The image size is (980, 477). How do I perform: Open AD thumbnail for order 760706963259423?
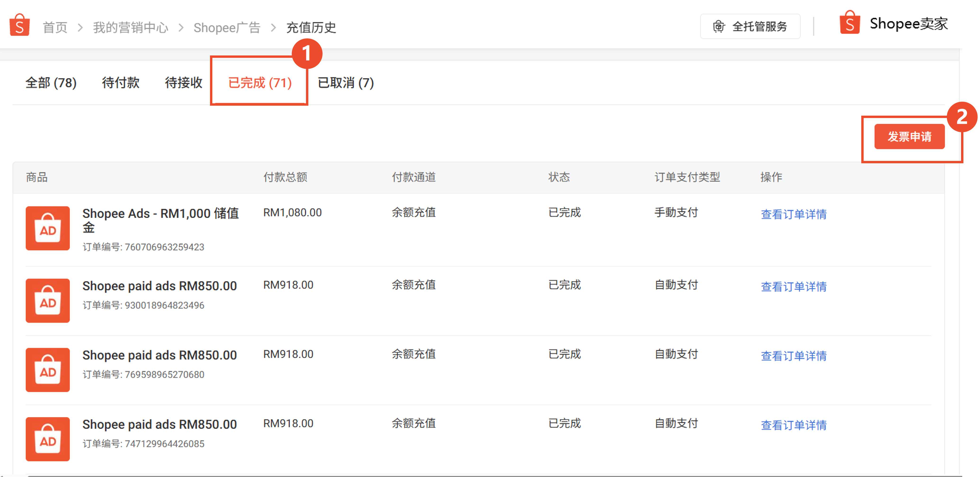48,228
